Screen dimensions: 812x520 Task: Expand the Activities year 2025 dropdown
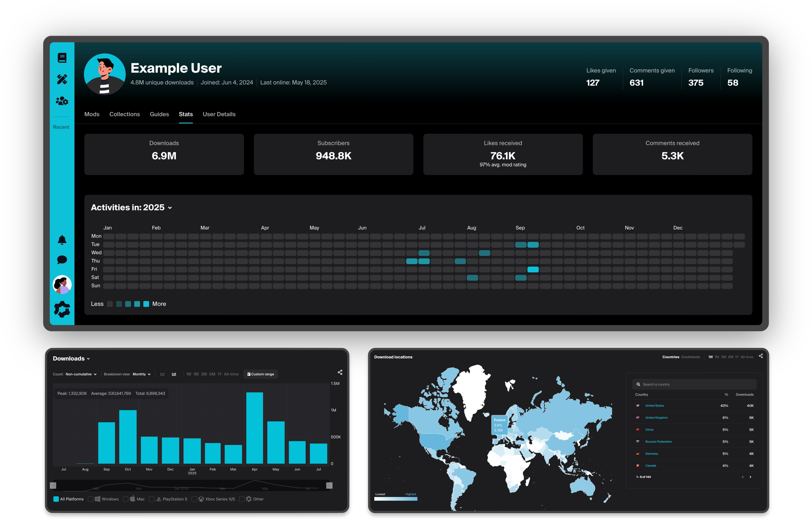coord(170,208)
